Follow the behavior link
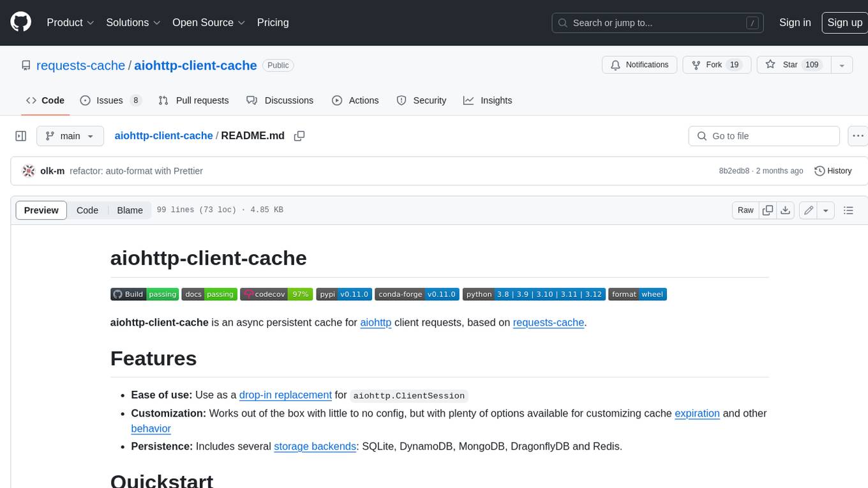Screen dimensions: 868x488 coord(151,429)
